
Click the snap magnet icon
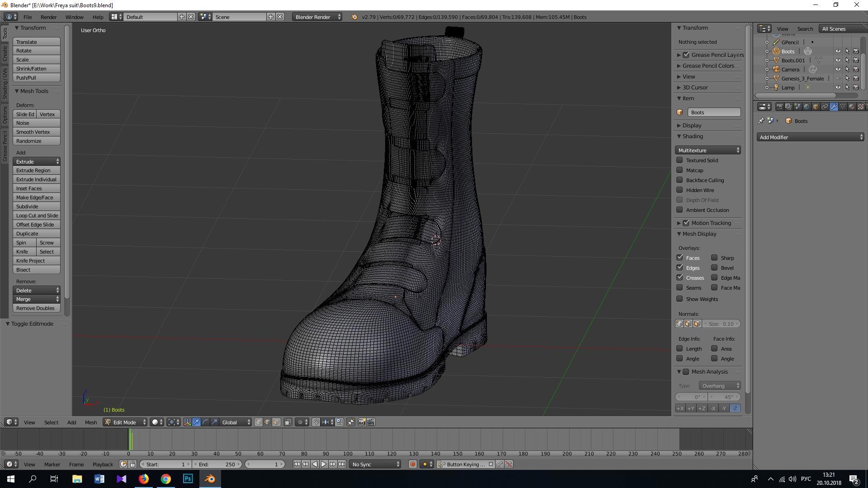pyautogui.click(x=316, y=422)
